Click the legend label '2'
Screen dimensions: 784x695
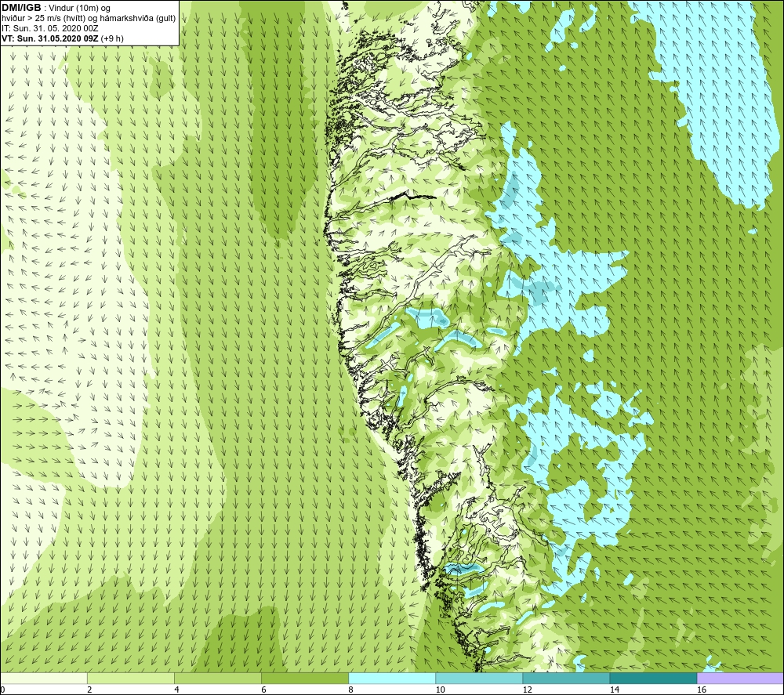(x=89, y=690)
